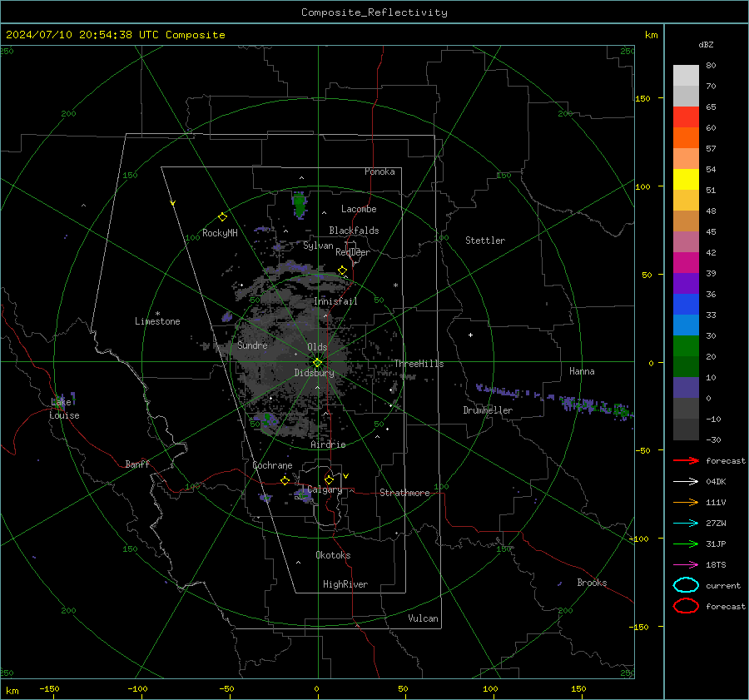Image resolution: width=749 pixels, height=700 pixels.
Task: Click the yellow diamond marker above Calgary
Action: (329, 479)
